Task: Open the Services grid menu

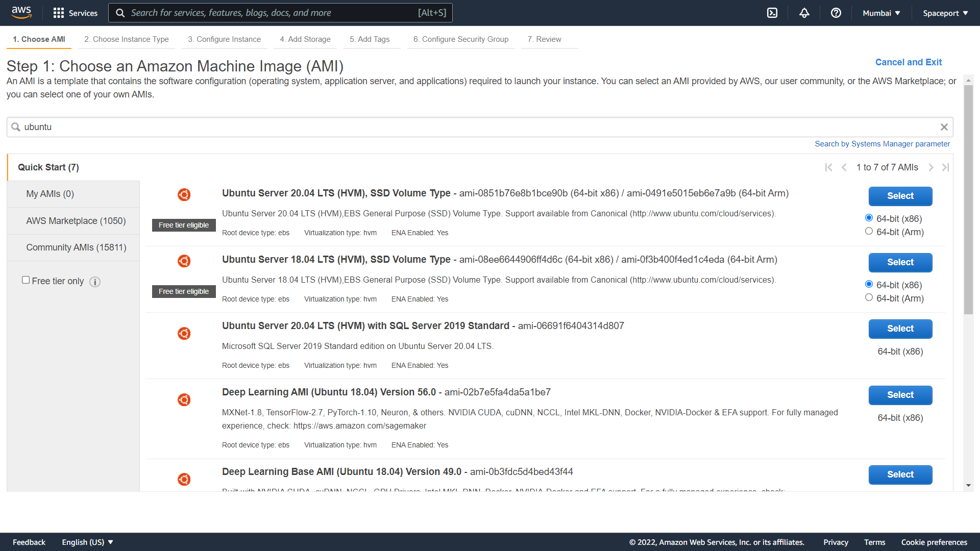Action: tap(75, 13)
